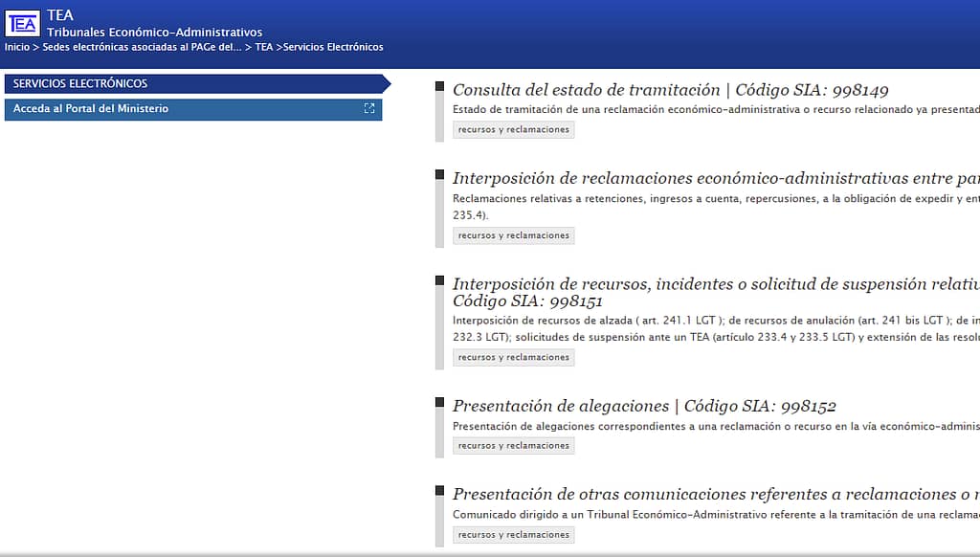Open Acceda al Portal del Ministerio
The width and height of the screenshot is (980, 557).
pyautogui.click(x=91, y=109)
